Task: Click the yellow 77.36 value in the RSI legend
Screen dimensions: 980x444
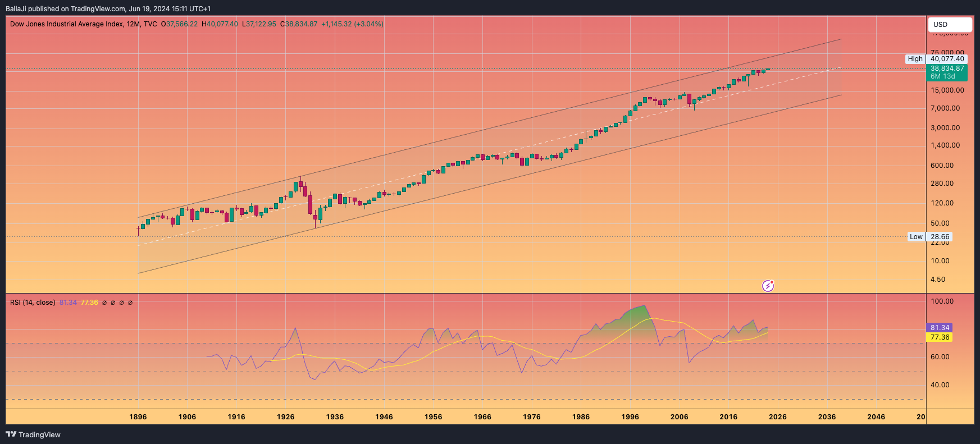Action: click(89, 303)
